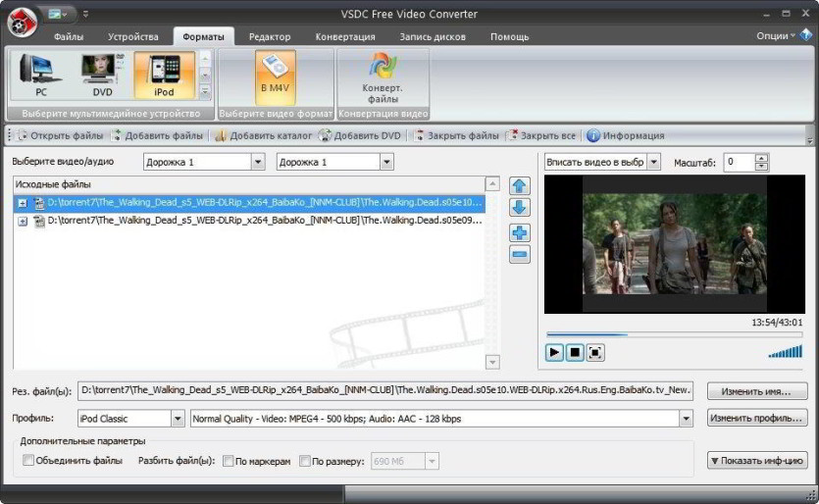Click the Рез. файл(ы) output path field
This screenshot has width=819, height=504.
[x=385, y=390]
